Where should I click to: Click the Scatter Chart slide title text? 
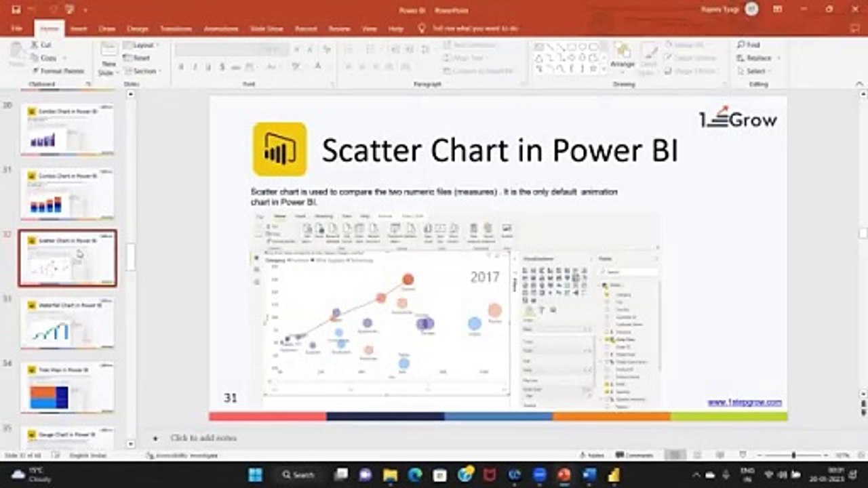tap(499, 150)
